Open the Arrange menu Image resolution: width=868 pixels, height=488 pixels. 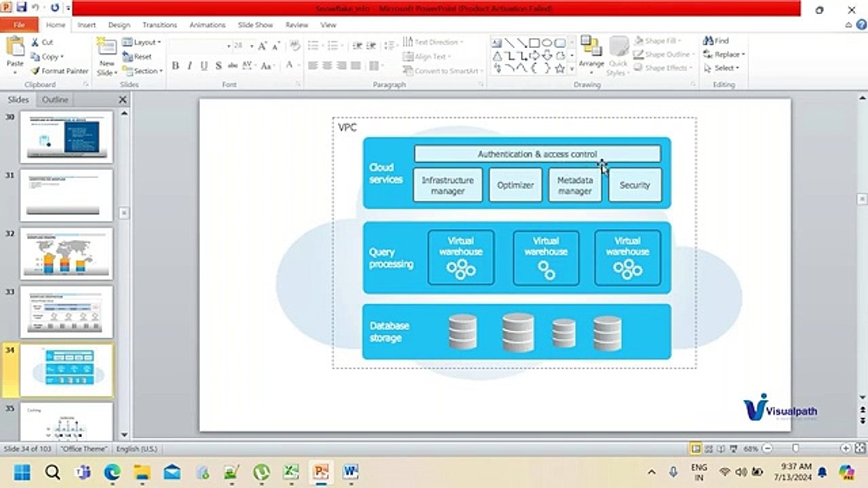tap(591, 56)
